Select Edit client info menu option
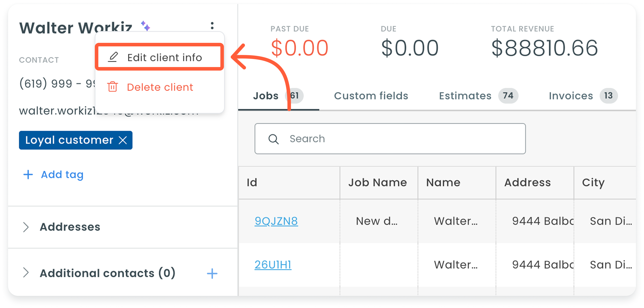Viewport: 644px width, 308px height. click(159, 57)
